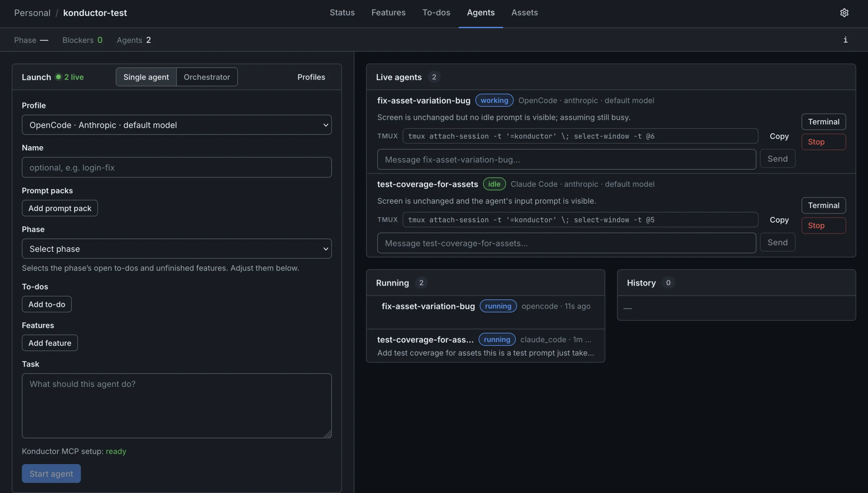The width and height of the screenshot is (868, 493).
Task: Click the optional agent Name field
Action: [x=177, y=167]
